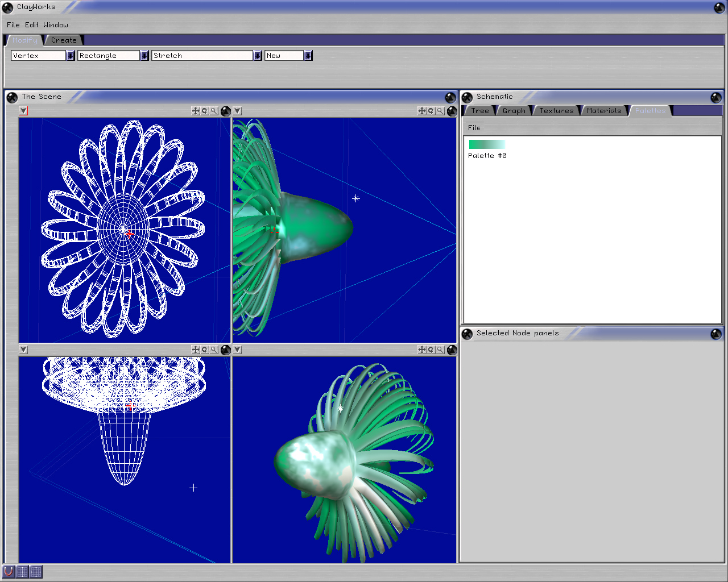Image resolution: width=728 pixels, height=582 pixels.
Task: Toggle the magnet snap button
Action: click(x=9, y=571)
